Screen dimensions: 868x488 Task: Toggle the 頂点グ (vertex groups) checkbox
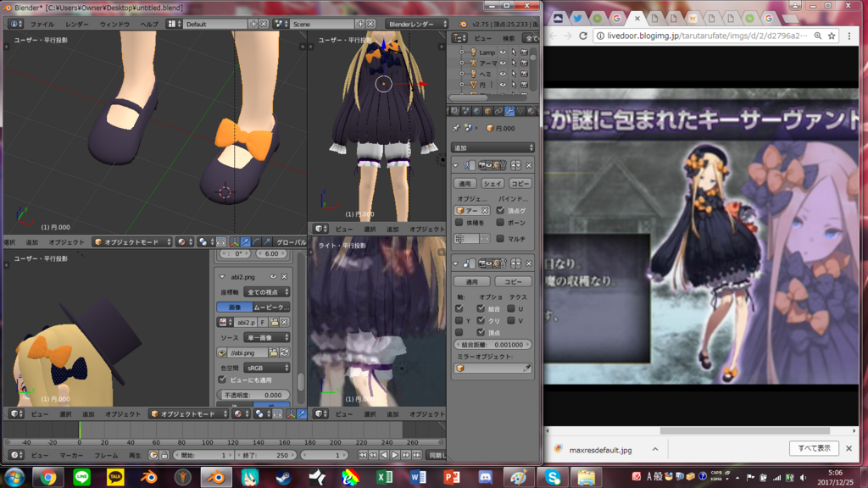(500, 210)
